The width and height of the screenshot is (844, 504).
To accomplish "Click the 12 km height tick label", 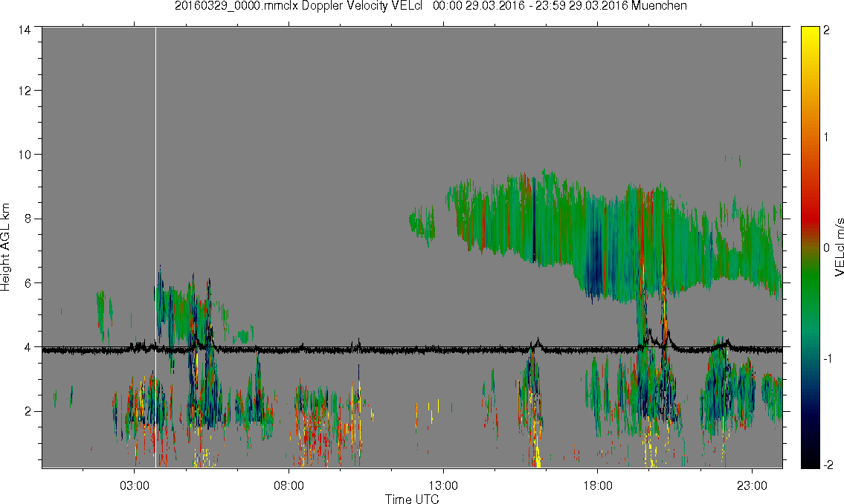I will coord(25,91).
